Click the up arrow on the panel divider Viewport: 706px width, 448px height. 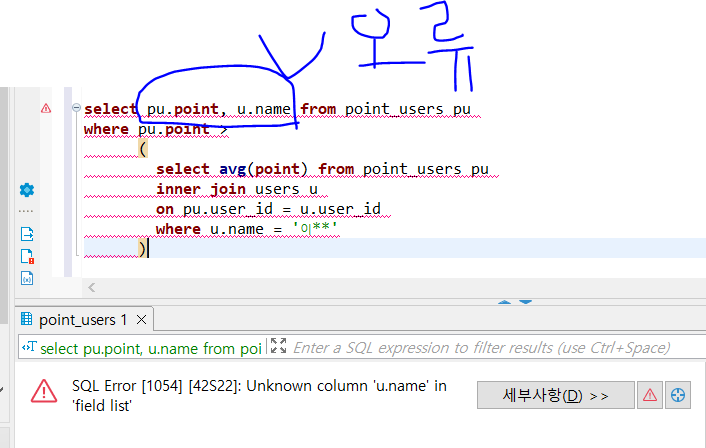pyautogui.click(x=504, y=302)
